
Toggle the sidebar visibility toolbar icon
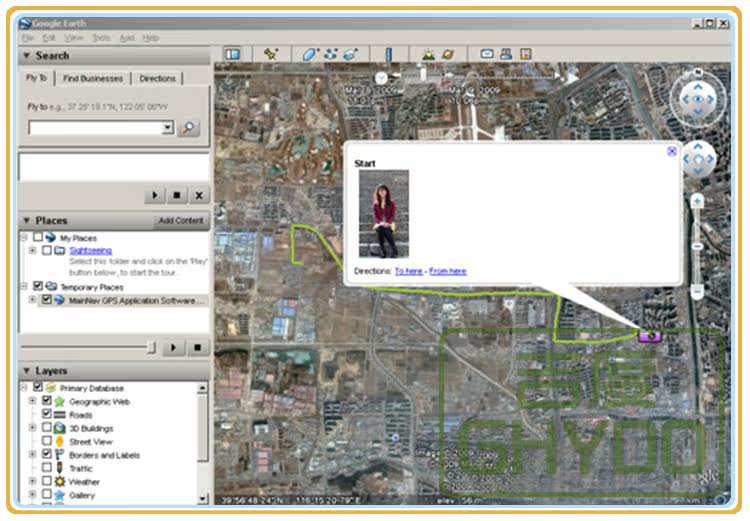(233, 55)
